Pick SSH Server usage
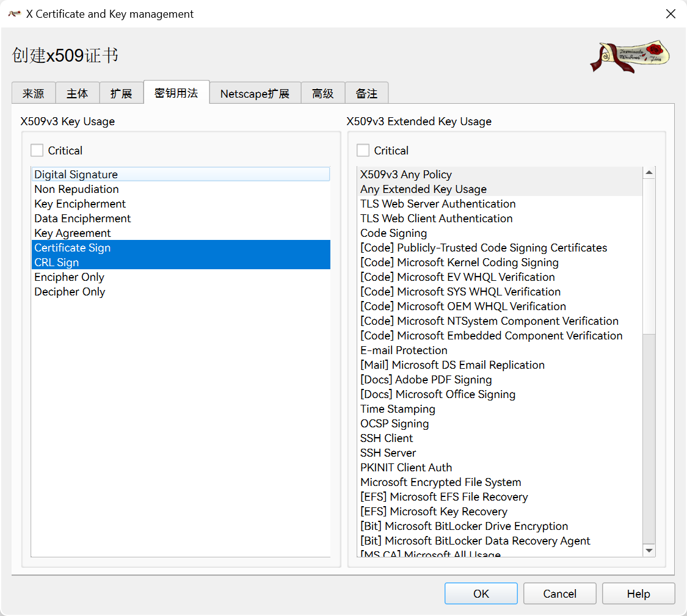This screenshot has height=616, width=687. 500,452
